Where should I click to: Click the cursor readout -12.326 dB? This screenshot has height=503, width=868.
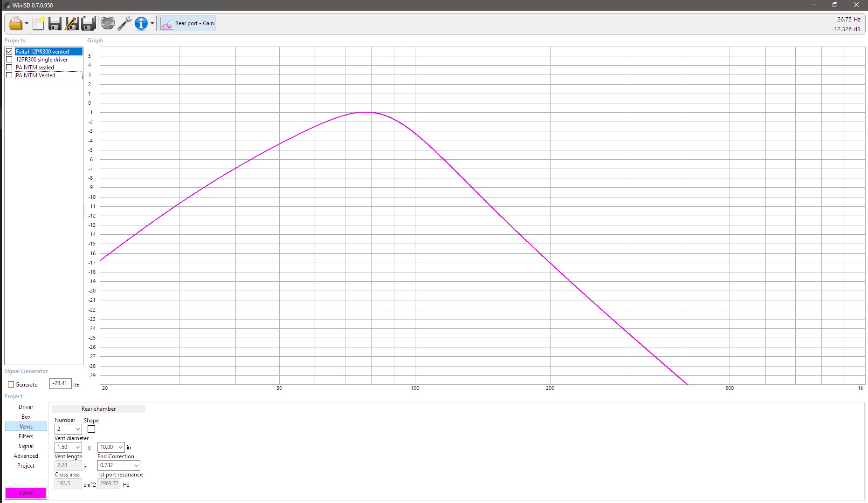(846, 29)
